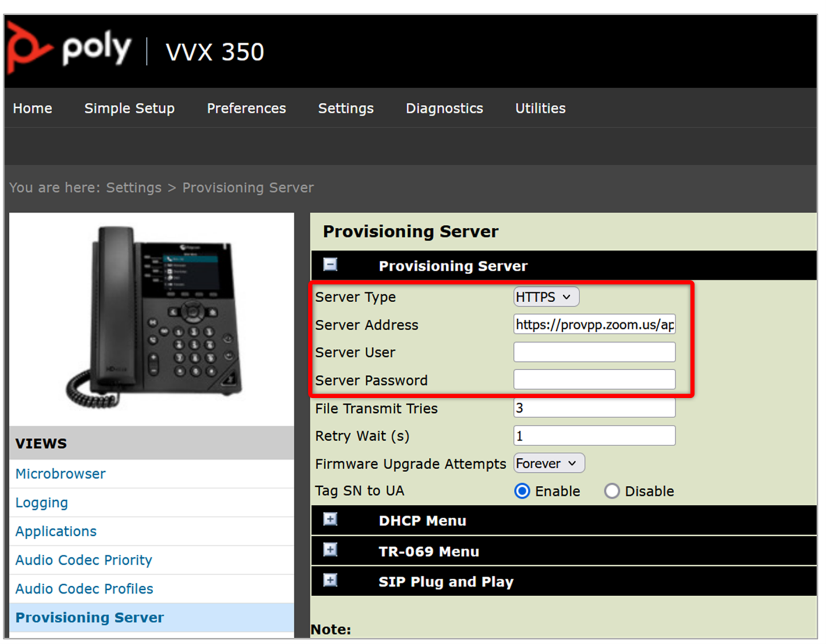Click the Firmware Upgrade Attempts label
This screenshot has width=826, height=644.
coord(410,464)
